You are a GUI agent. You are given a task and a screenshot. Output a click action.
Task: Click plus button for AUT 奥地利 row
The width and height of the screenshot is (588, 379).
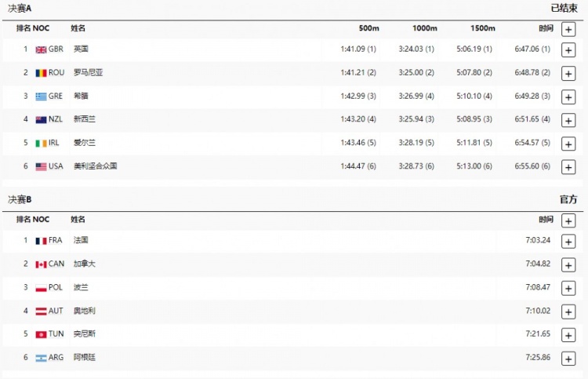tap(568, 312)
